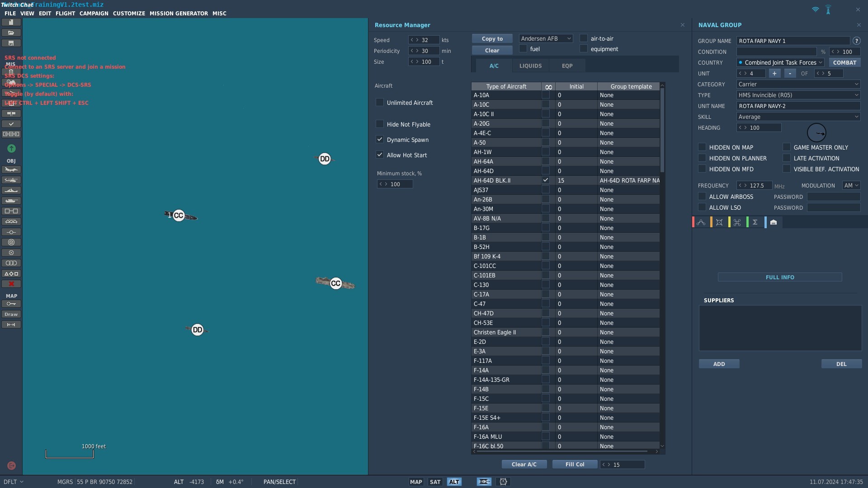
Task: Click the heading compass dial
Action: (816, 133)
